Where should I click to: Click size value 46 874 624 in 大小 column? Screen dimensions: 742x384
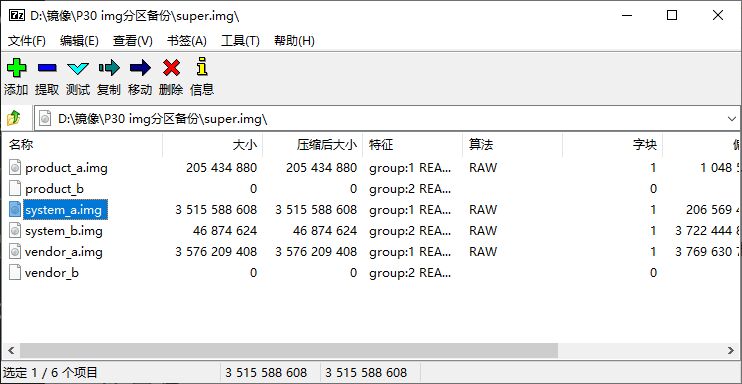225,231
